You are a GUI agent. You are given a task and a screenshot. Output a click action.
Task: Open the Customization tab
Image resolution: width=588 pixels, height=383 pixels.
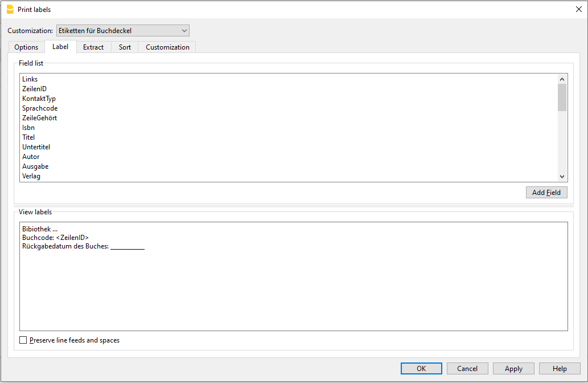coord(167,47)
